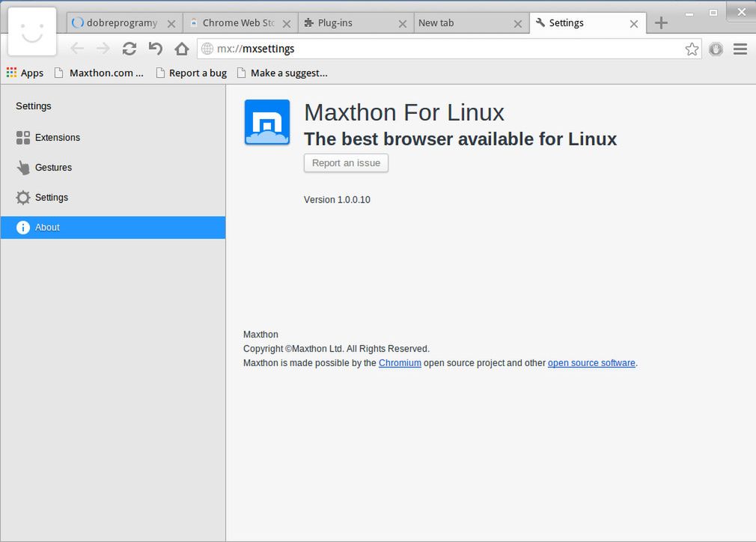Image resolution: width=756 pixels, height=542 pixels.
Task: Click the Settings heading in sidebar
Action: pyautogui.click(x=33, y=106)
